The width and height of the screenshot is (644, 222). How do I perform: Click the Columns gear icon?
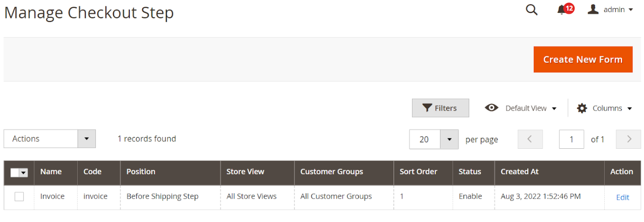point(582,108)
